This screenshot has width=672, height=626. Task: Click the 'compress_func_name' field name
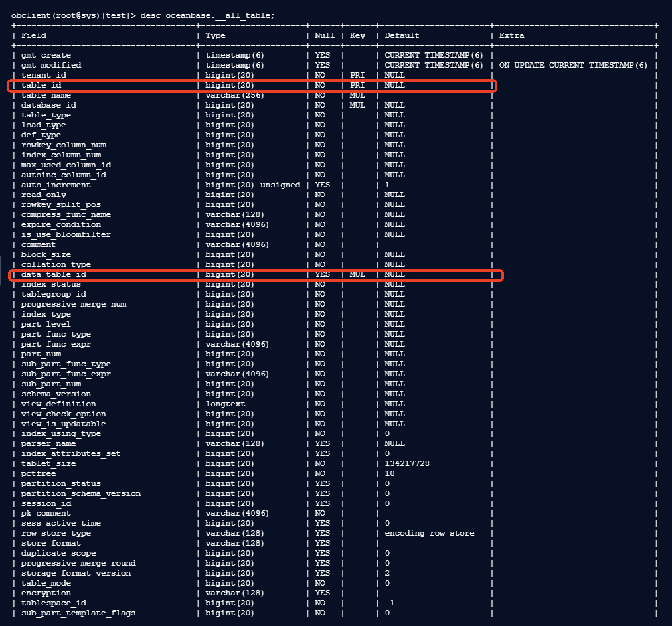point(66,214)
